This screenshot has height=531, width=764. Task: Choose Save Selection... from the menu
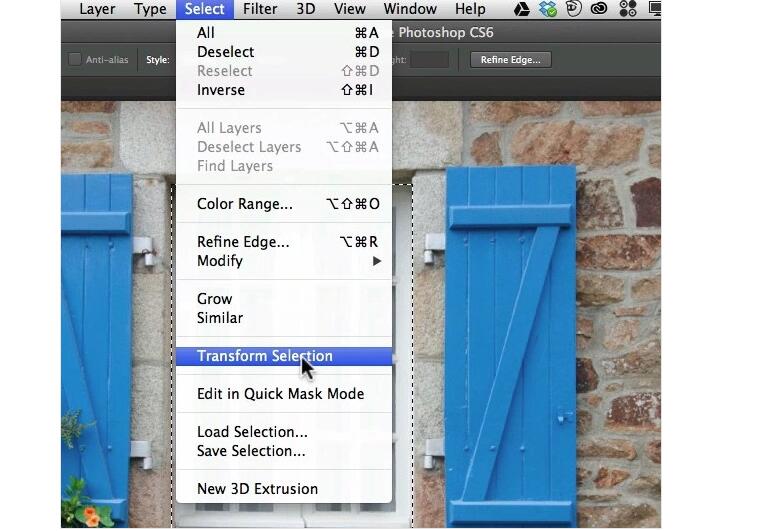coord(284,451)
